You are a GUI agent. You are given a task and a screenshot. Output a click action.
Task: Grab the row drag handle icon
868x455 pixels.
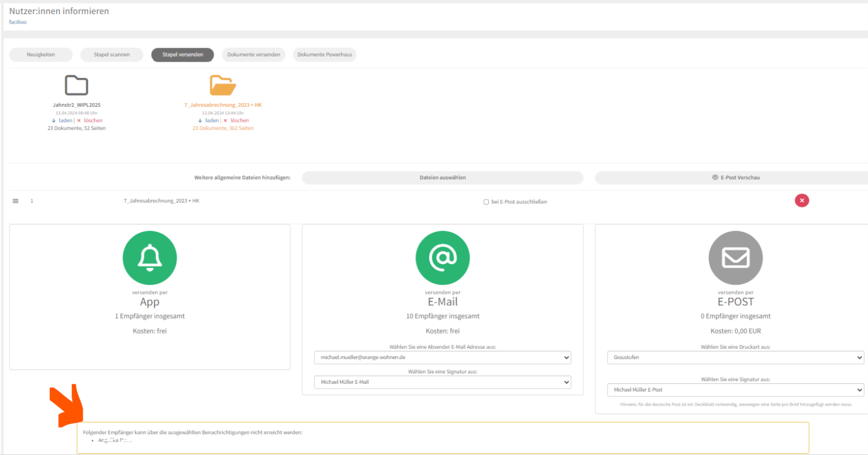16,201
